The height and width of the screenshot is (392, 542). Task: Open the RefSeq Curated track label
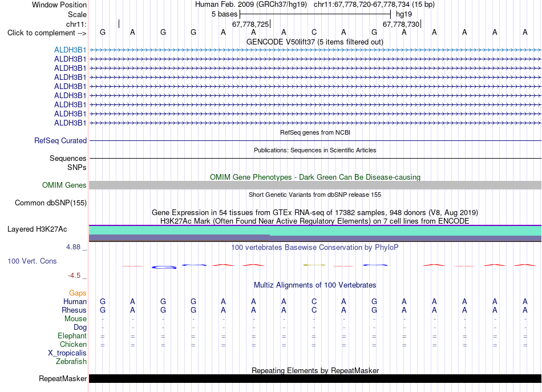pos(60,141)
